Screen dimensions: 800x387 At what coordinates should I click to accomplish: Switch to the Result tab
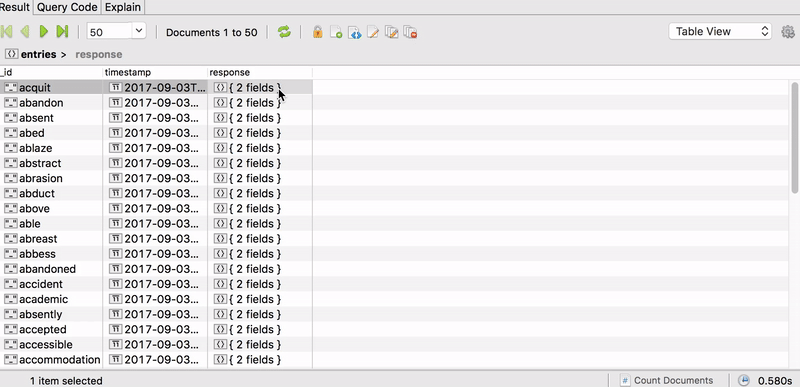(15, 7)
